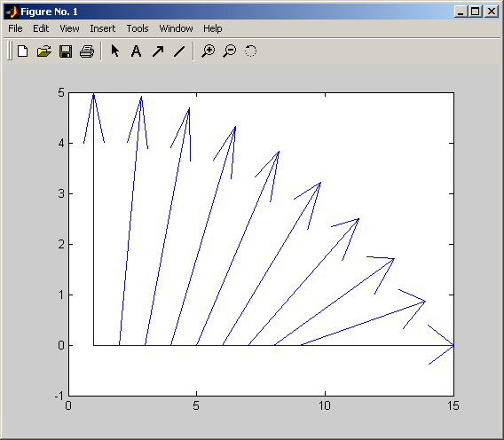Click the Open File folder icon
Image resolution: width=504 pixels, height=440 pixels.
click(44, 51)
